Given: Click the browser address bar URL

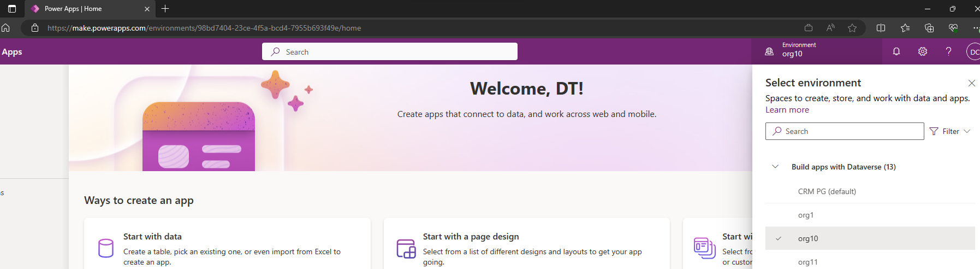Looking at the screenshot, I should 204,28.
